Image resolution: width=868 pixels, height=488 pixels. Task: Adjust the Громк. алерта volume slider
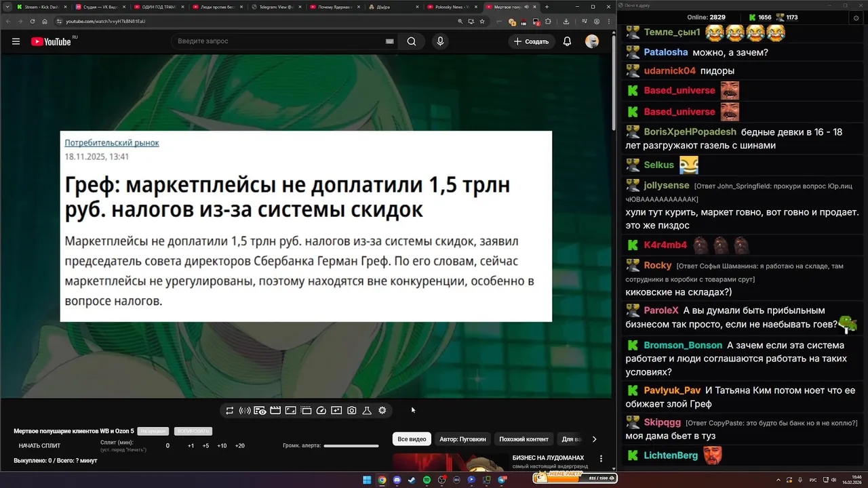pos(351,446)
